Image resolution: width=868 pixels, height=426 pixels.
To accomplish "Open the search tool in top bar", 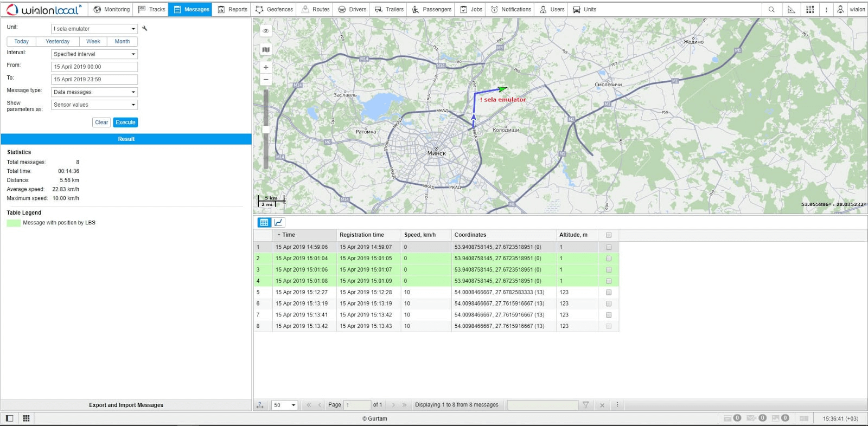I will [x=771, y=9].
